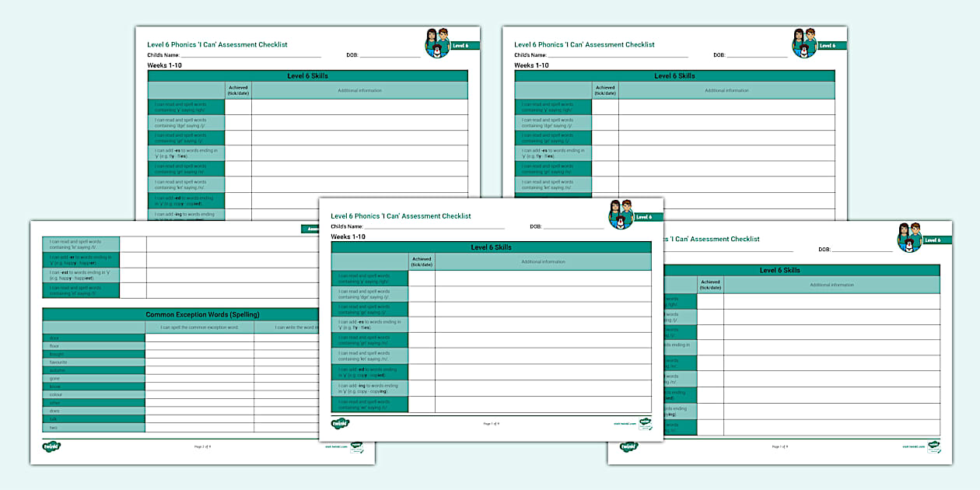The width and height of the screenshot is (980, 490).
Task: Tick Achieved for adding -es to words ending in y
Action: coord(422,324)
